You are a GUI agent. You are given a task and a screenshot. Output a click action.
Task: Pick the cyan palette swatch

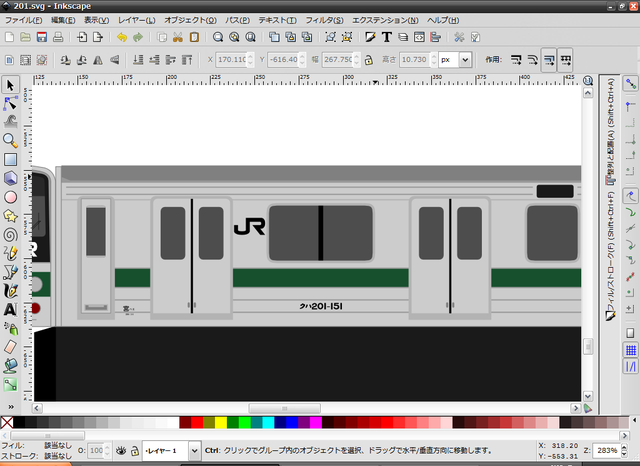(268, 422)
